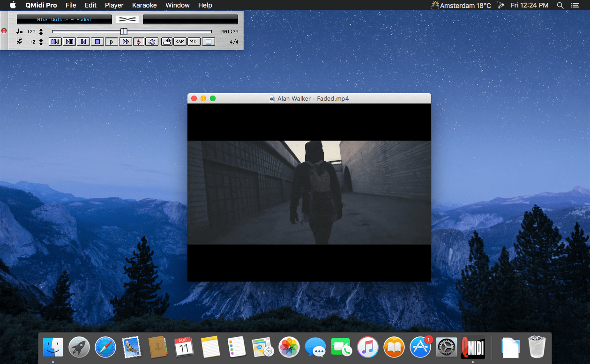Open the Window menu
This screenshot has width=590, height=364.
click(178, 5)
